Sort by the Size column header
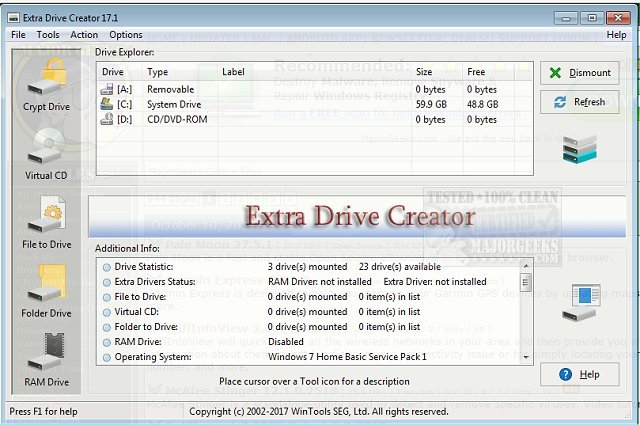Viewport: 640px width, 425px height. 424,72
